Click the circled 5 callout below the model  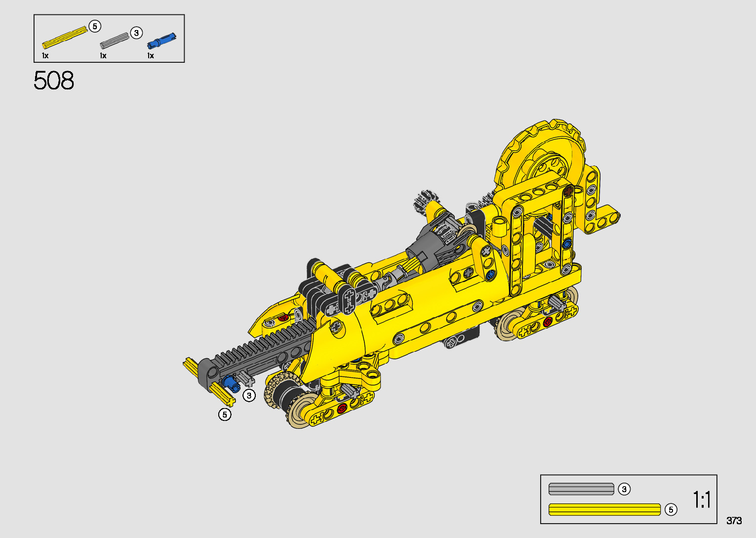pyautogui.click(x=225, y=414)
